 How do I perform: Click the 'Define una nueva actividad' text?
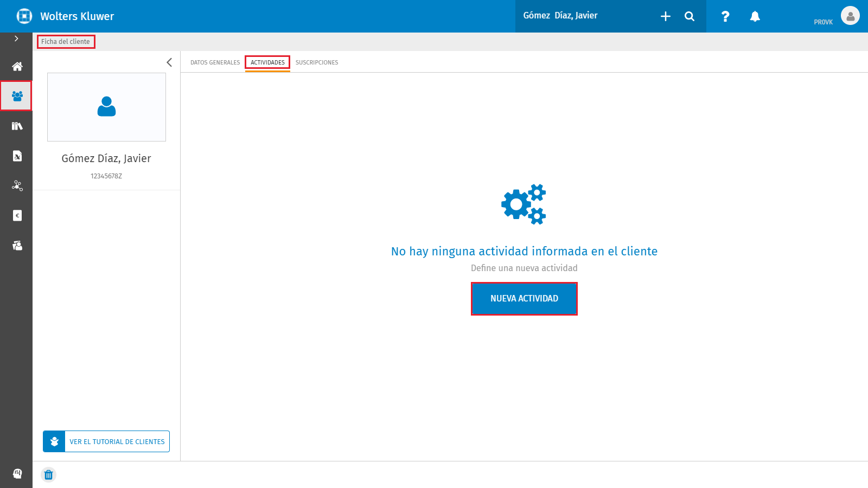point(524,268)
